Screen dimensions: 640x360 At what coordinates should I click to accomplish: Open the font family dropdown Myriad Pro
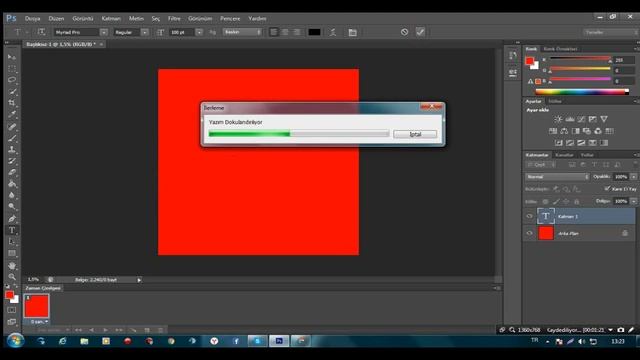point(104,32)
